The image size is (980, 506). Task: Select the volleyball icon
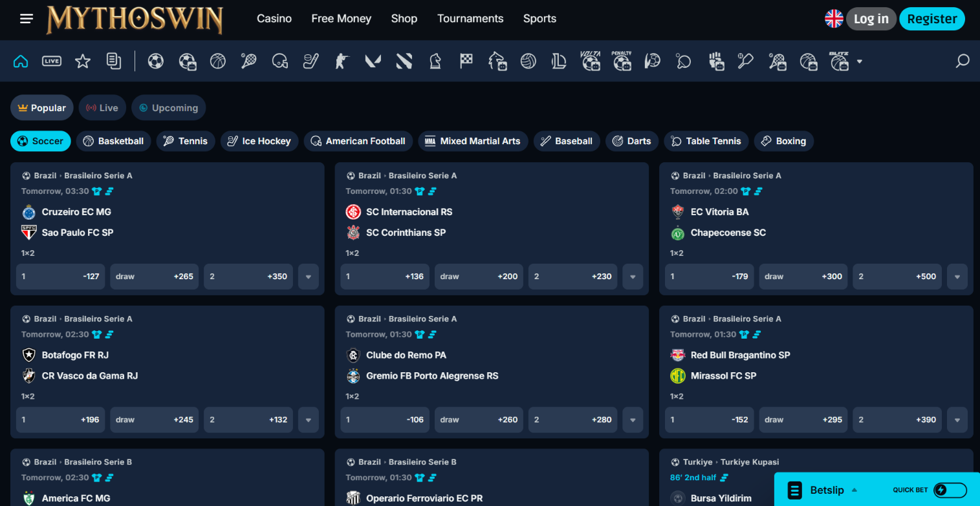pos(528,61)
